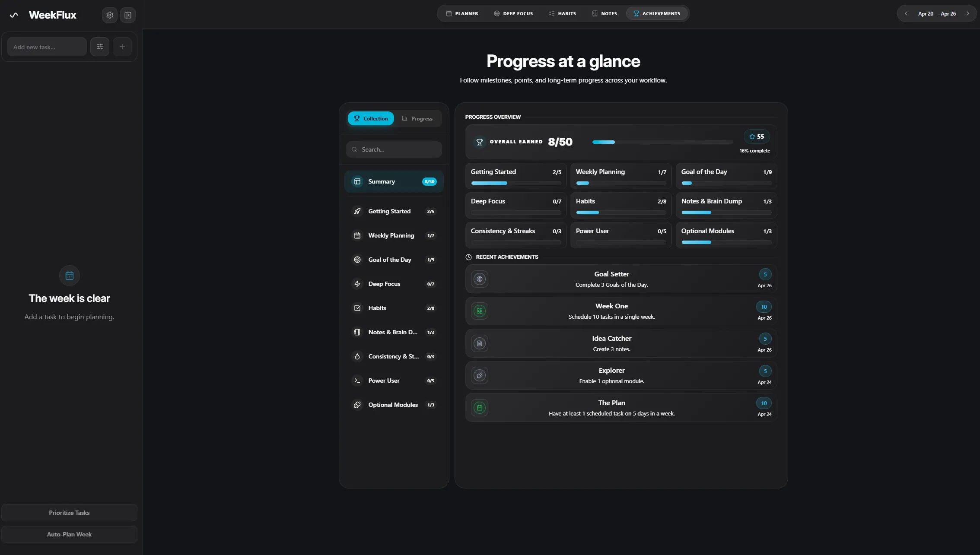Click the Prioritize Tasks button
The image size is (980, 555).
[x=69, y=513]
